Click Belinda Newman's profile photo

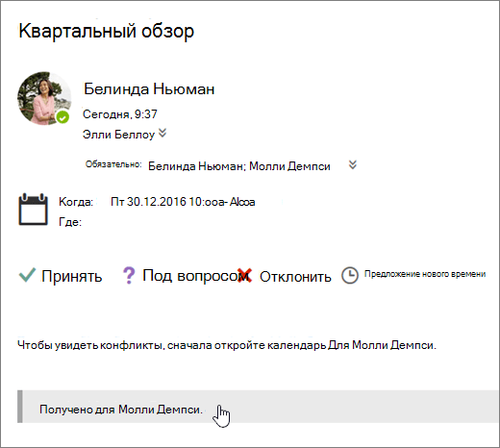click(44, 98)
